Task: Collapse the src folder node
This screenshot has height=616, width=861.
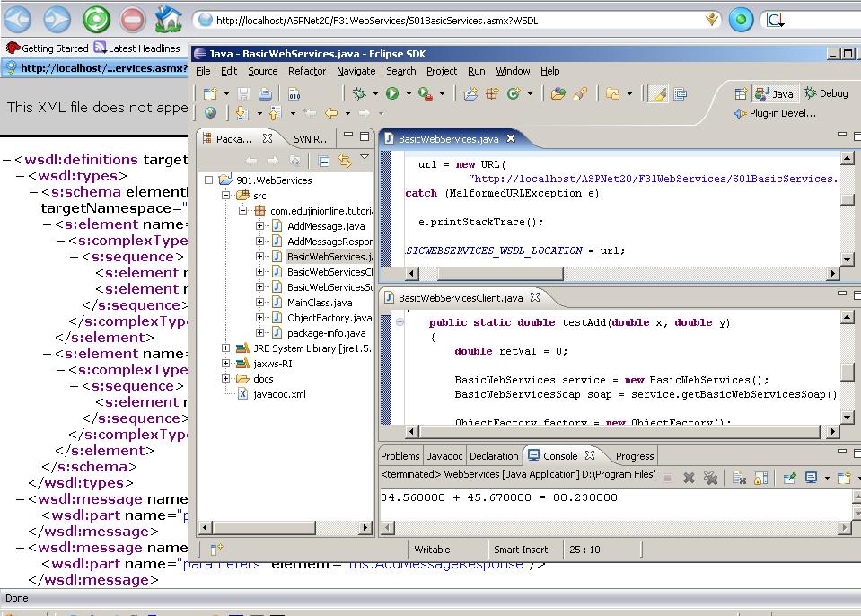Action: pos(225,196)
